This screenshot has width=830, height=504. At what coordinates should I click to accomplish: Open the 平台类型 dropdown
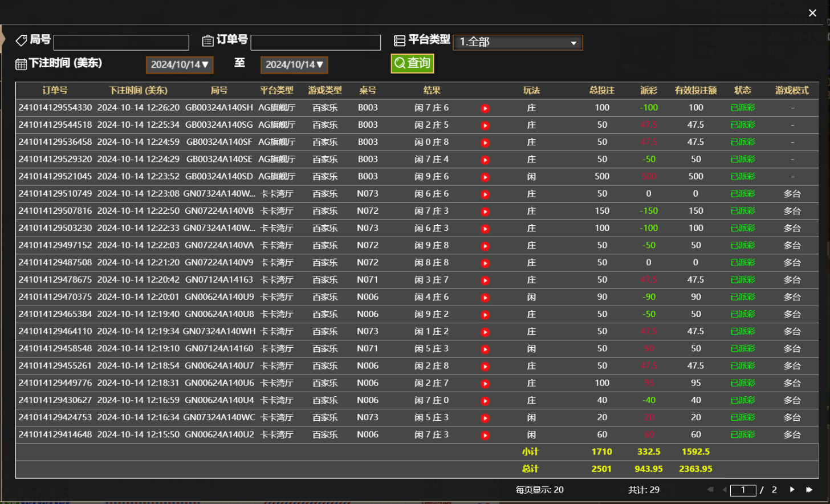point(518,42)
